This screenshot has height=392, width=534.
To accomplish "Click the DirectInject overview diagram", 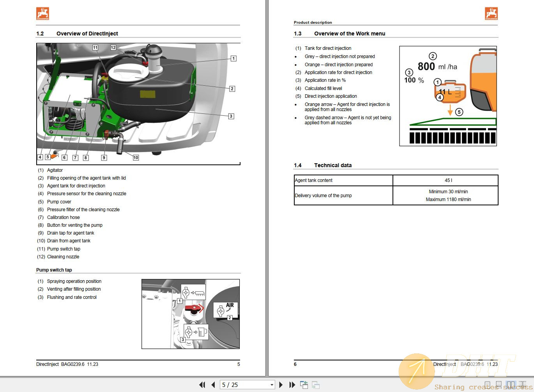I will (138, 104).
